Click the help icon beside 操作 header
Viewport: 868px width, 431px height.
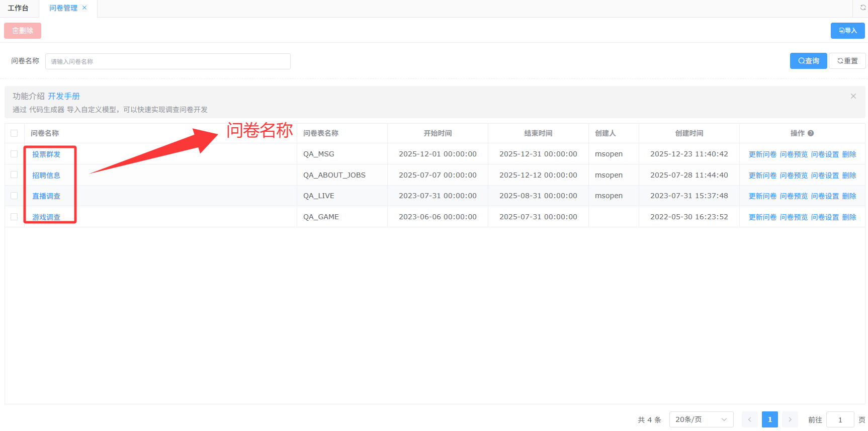(811, 133)
